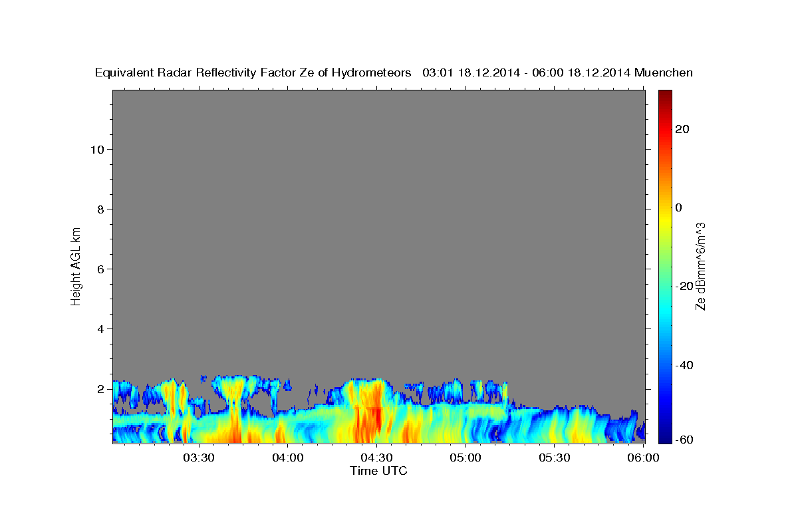Click the gray no-data area above 6 km
The image size is (798, 532).
(x=378, y=180)
